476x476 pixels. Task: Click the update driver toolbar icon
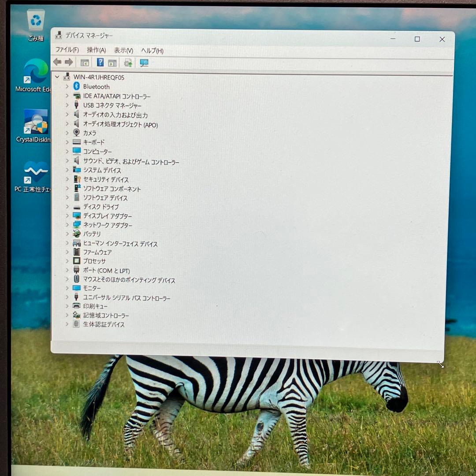(x=128, y=63)
